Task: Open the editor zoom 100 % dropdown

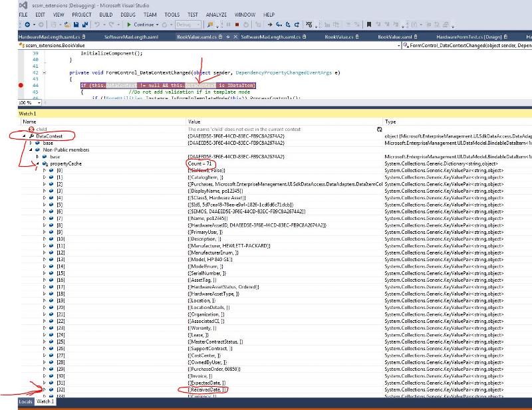Action: point(39,102)
